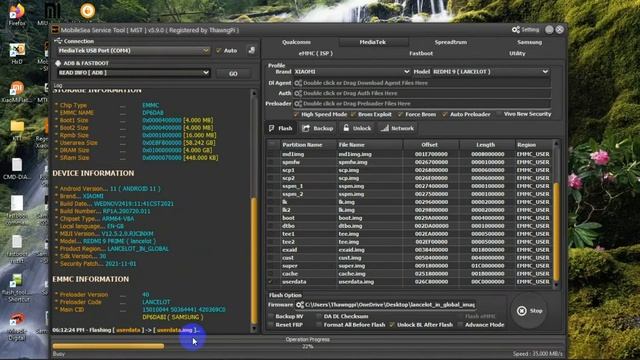Image resolution: width=640 pixels, height=360 pixels.
Task: Click the GO button
Action: pyautogui.click(x=233, y=74)
